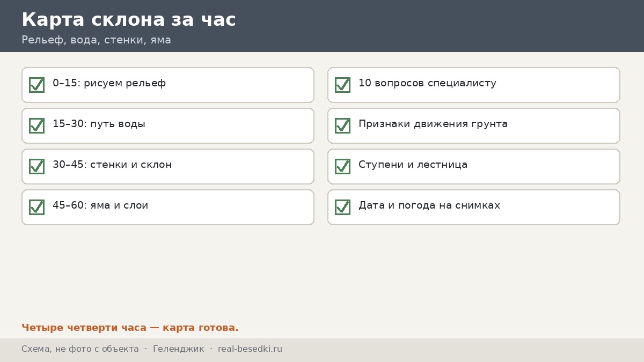Click the 'Признаки движения грунта' label

433,124
